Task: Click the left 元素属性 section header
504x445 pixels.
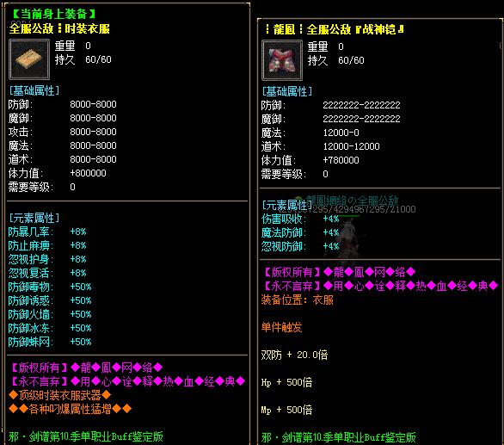Action: tap(34, 218)
